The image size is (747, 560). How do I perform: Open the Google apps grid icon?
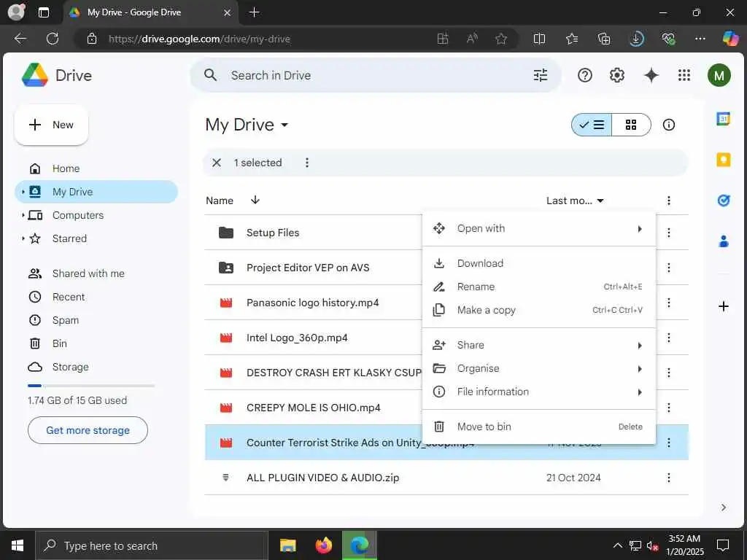[x=684, y=75]
